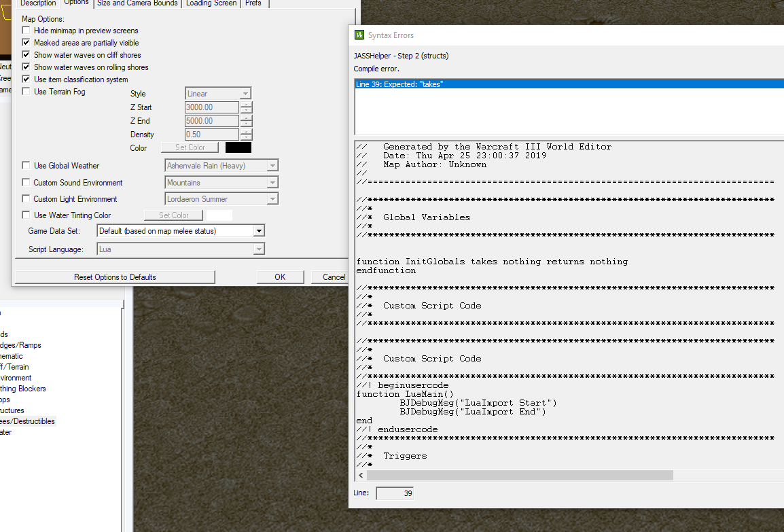Check Custom Light Environment option

[26, 198]
